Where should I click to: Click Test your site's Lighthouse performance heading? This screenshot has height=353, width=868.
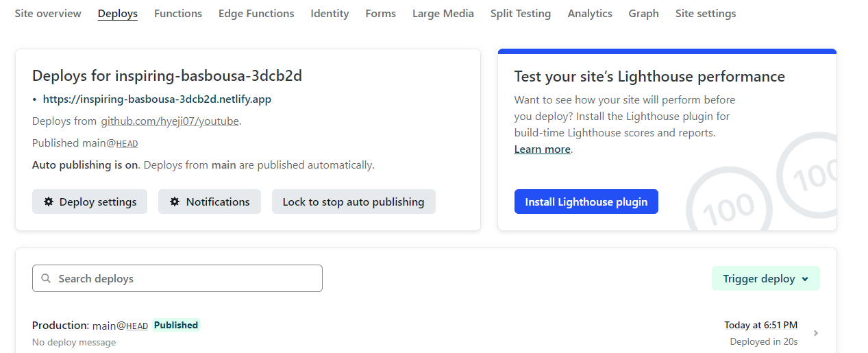(x=649, y=76)
